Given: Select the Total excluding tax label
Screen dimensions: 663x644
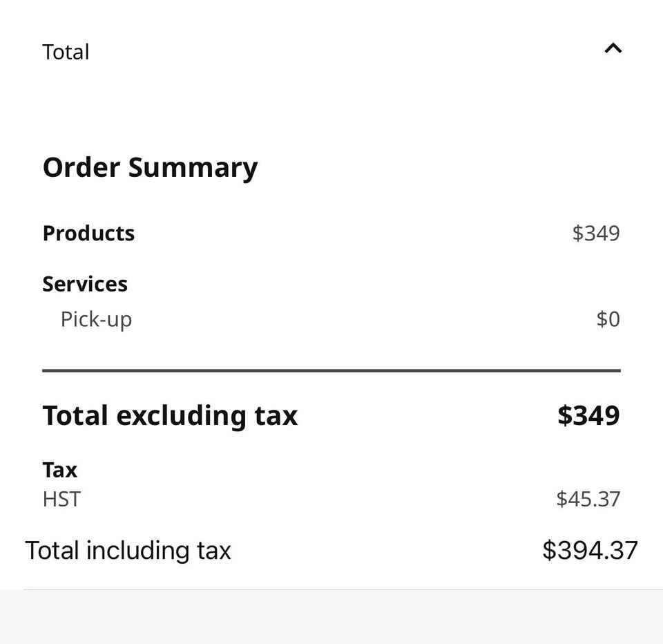Looking at the screenshot, I should tap(170, 415).
